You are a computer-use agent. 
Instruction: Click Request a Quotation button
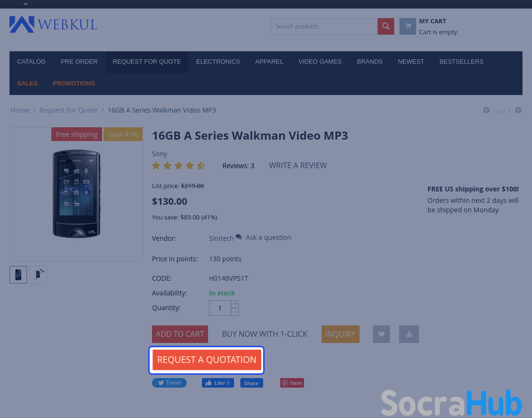(207, 360)
